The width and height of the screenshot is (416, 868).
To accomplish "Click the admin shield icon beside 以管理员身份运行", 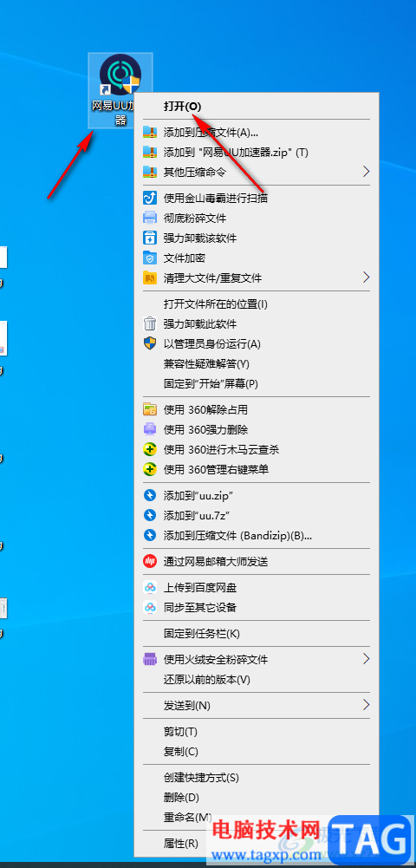I will coord(150,343).
